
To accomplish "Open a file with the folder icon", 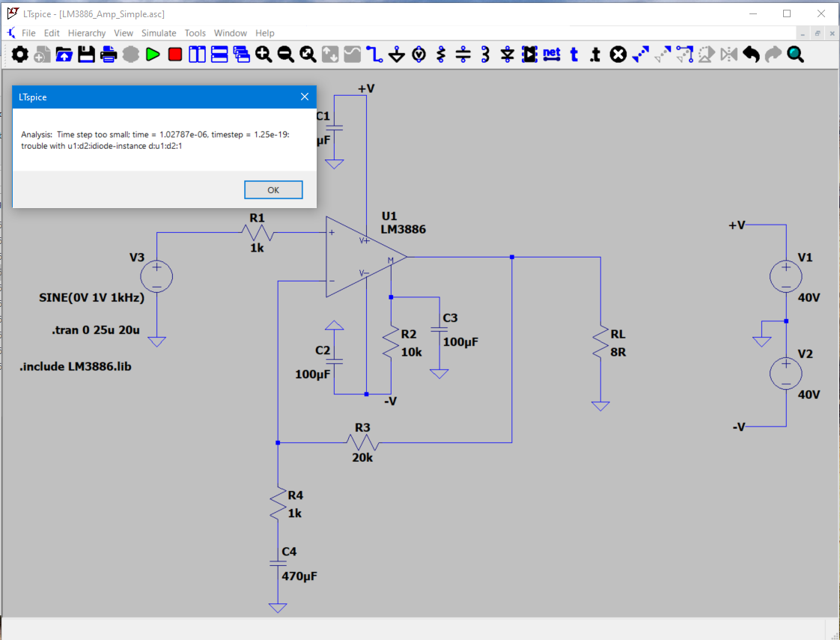I will click(x=64, y=54).
